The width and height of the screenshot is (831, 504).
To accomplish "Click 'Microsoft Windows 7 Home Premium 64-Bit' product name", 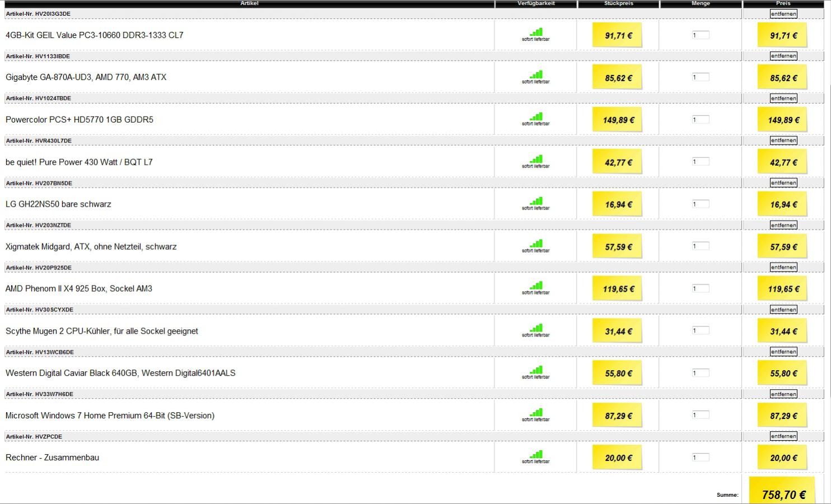I will [86, 416].
